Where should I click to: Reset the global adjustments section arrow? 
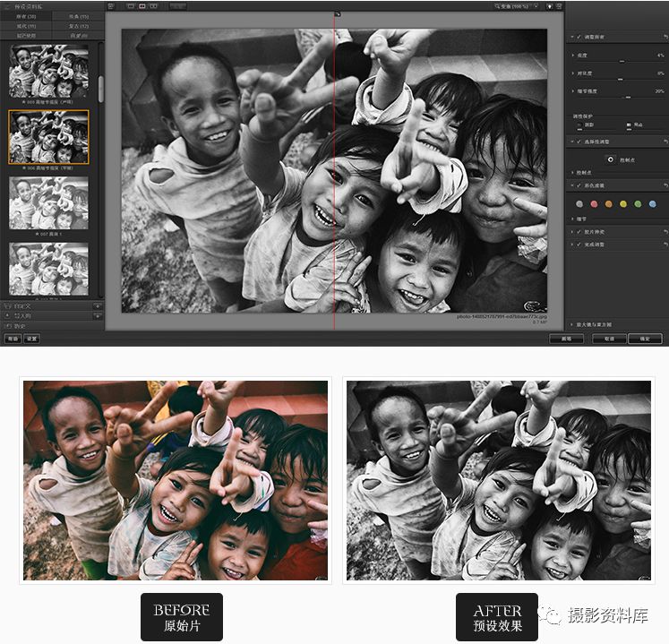tap(665, 37)
